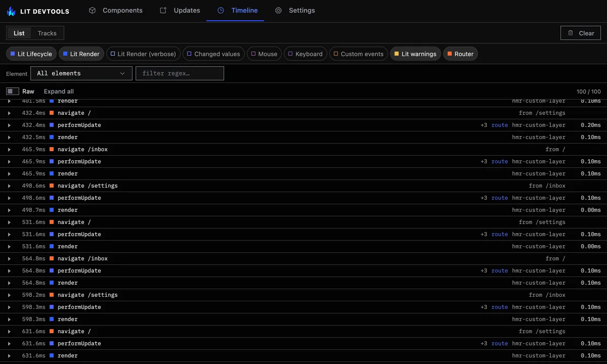The image size is (607, 364).
Task: Expand the 631.6ms performUpdate row
Action: click(9, 344)
